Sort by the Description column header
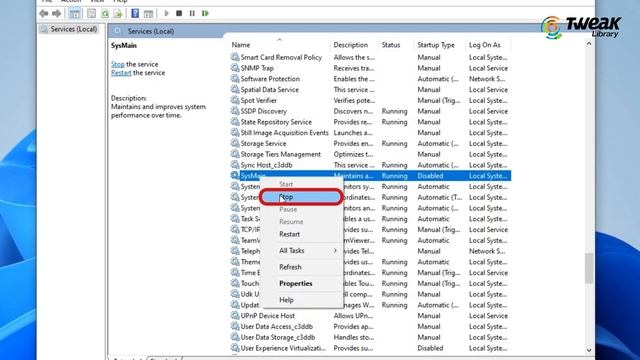This screenshot has height=360, width=640. (354, 45)
